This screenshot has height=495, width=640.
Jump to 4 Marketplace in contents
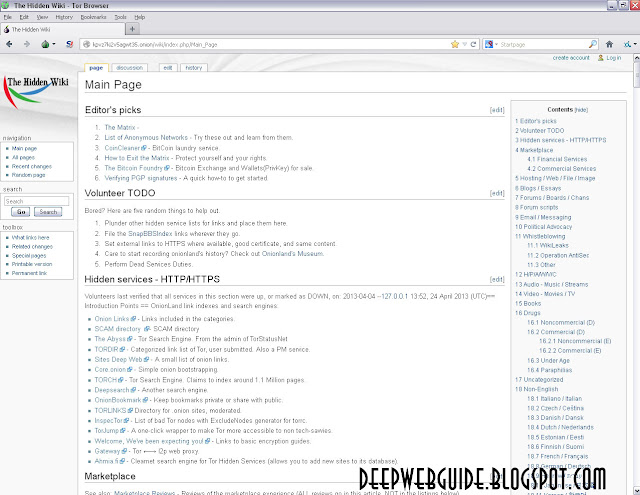534,150
